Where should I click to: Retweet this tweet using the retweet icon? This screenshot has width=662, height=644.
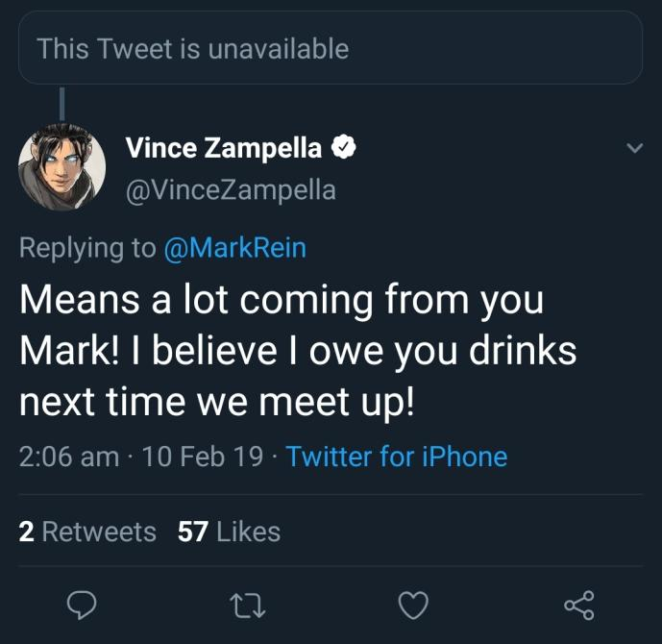tap(248, 606)
